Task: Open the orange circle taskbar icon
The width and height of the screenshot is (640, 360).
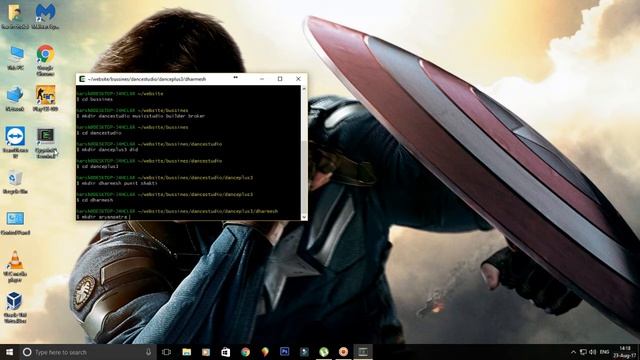Action: pos(343,352)
